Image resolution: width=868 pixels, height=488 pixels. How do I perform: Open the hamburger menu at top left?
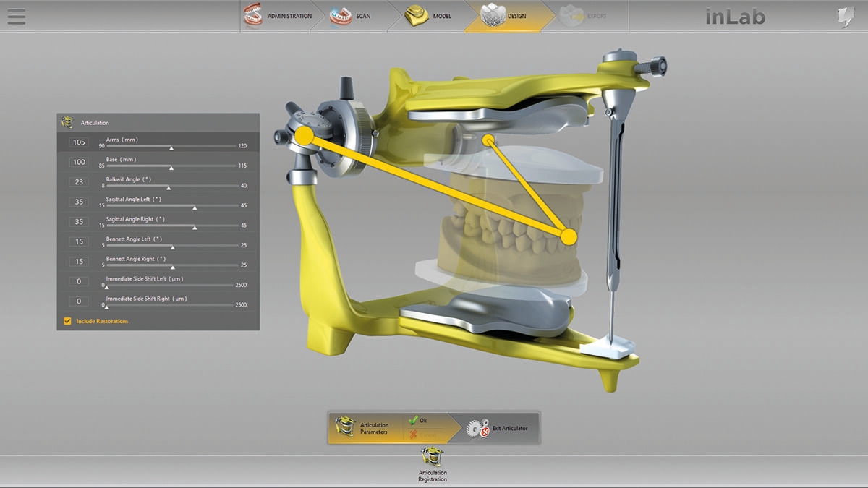tap(16, 16)
